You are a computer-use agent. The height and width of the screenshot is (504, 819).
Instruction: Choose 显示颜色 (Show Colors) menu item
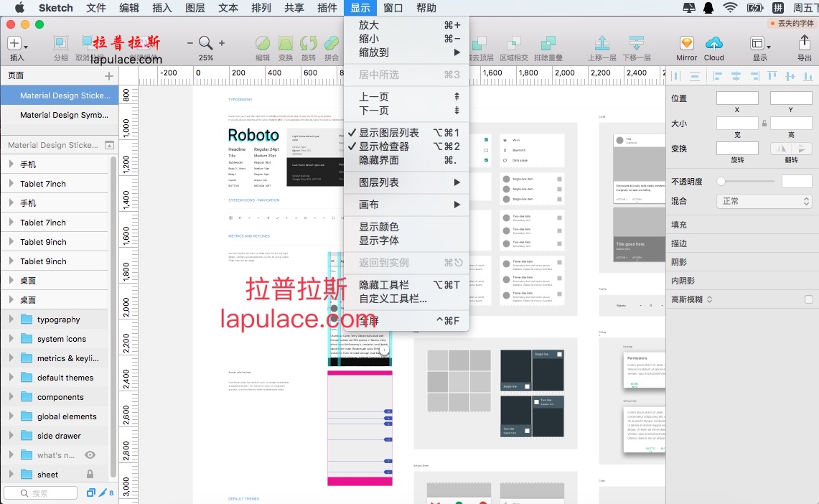(x=406, y=227)
